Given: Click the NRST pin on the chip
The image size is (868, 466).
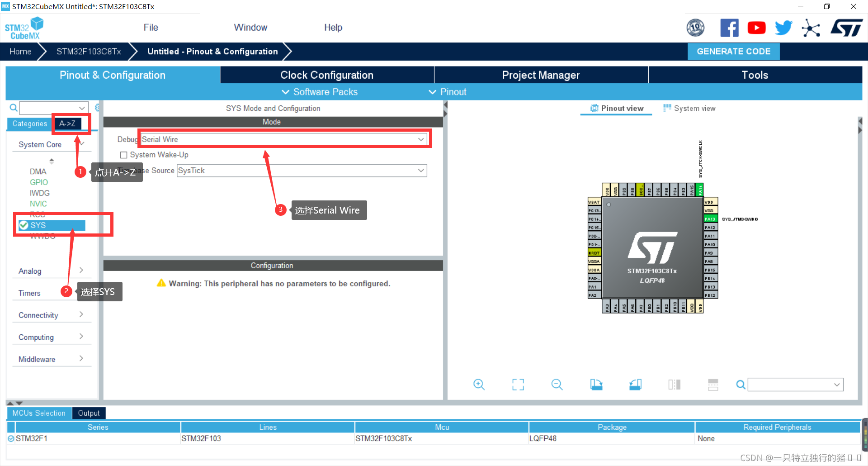Looking at the screenshot, I should pos(594,253).
